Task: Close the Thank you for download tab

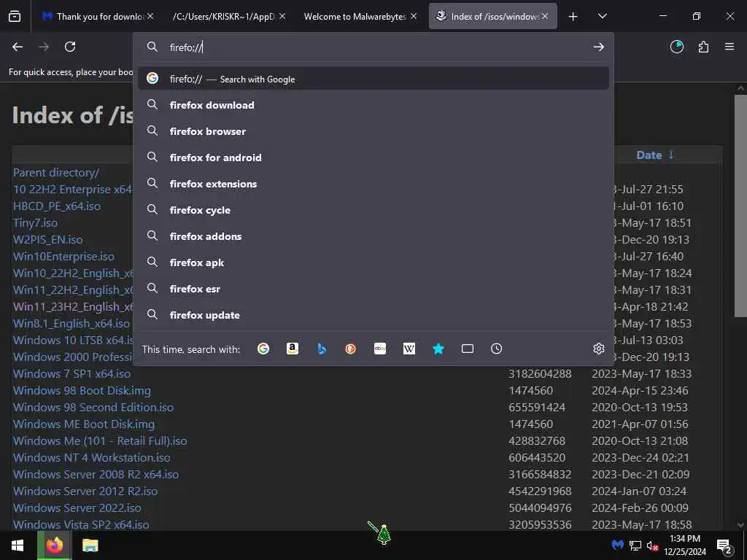Action: [150, 16]
